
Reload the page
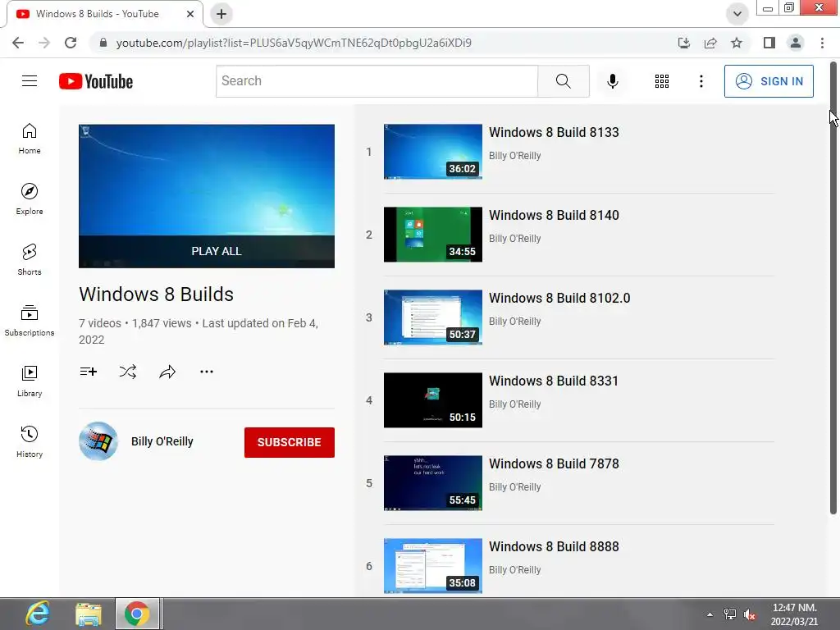pos(71,43)
